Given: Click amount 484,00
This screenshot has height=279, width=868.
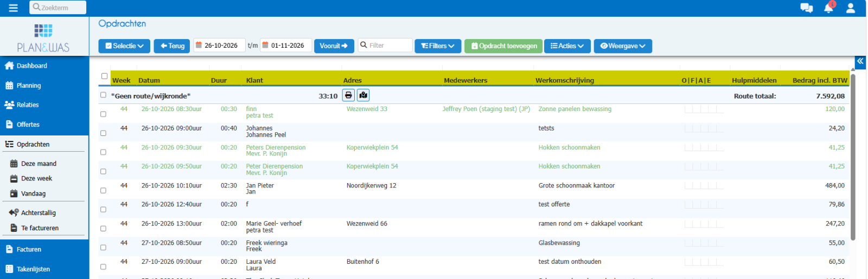Looking at the screenshot, I should (835, 185).
